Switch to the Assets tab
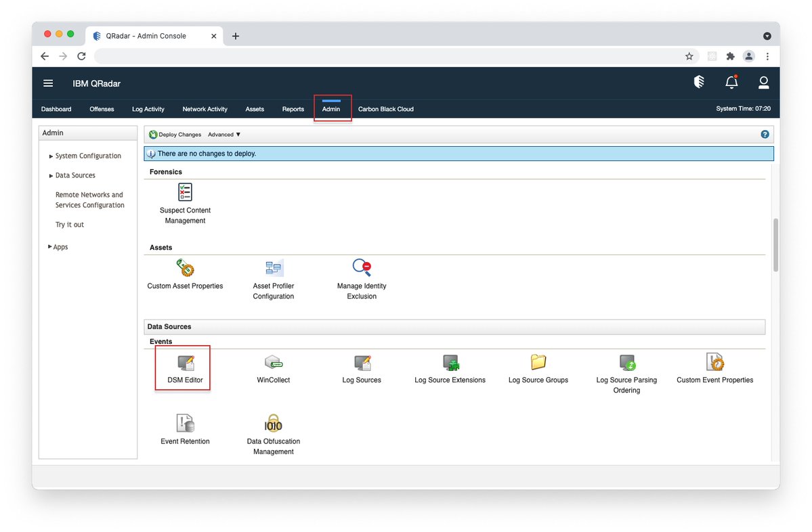Image resolution: width=812 pixels, height=532 pixels. [x=254, y=109]
